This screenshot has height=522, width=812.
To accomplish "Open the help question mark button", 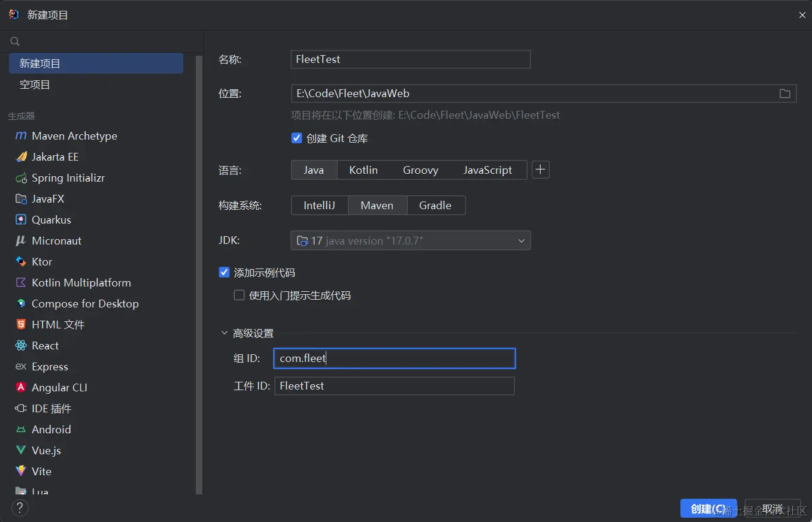I will [x=20, y=508].
